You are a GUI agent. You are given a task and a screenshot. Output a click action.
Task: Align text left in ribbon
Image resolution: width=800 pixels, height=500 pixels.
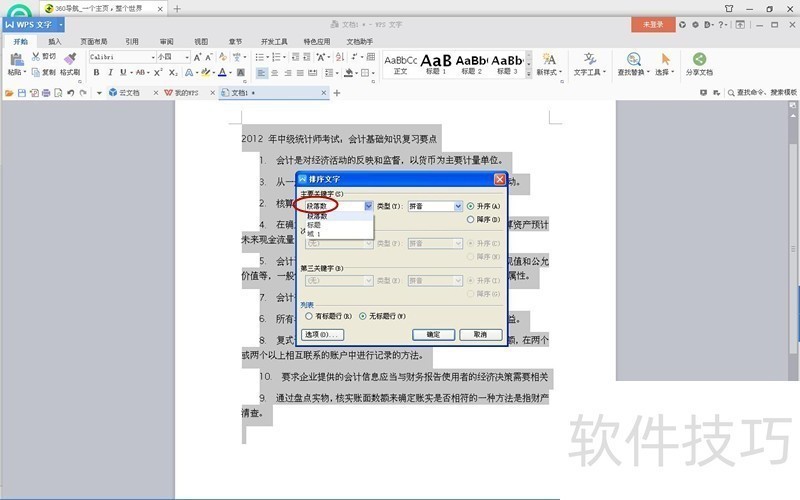[x=261, y=73]
